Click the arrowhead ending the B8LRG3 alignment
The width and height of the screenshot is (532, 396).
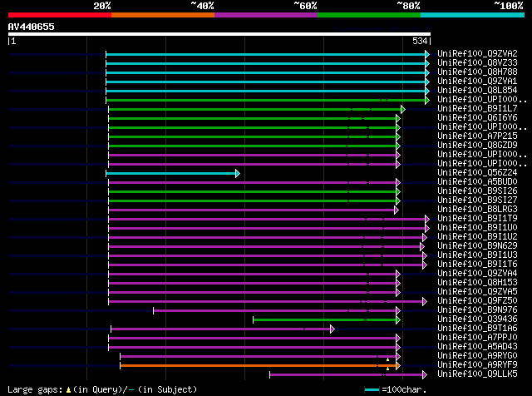click(397, 210)
